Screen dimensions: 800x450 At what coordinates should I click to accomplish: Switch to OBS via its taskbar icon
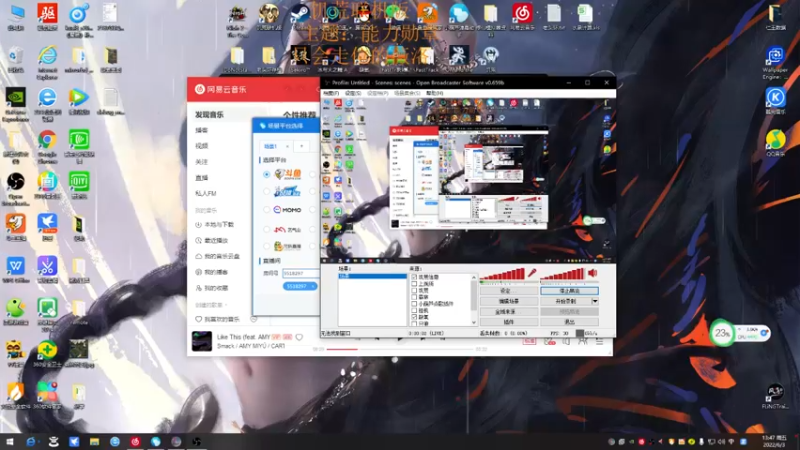[196, 441]
